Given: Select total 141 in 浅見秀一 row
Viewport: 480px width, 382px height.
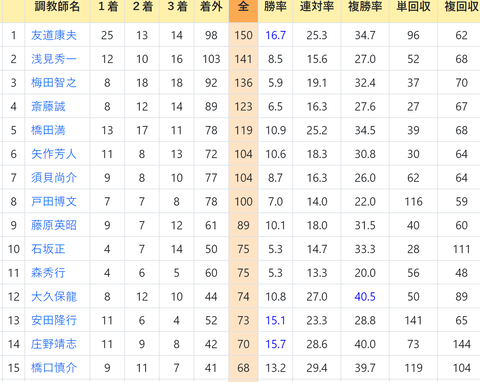Looking at the screenshot, I should pyautogui.click(x=243, y=59).
